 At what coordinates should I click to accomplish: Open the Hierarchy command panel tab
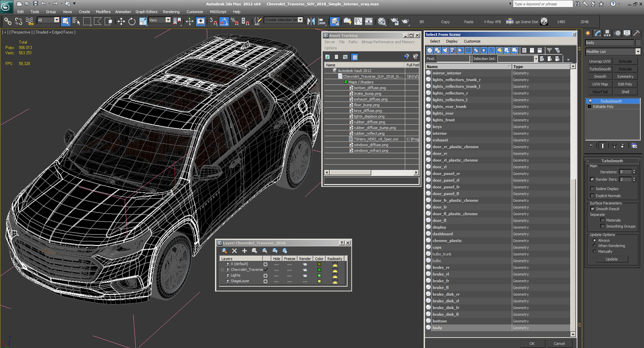(607, 33)
